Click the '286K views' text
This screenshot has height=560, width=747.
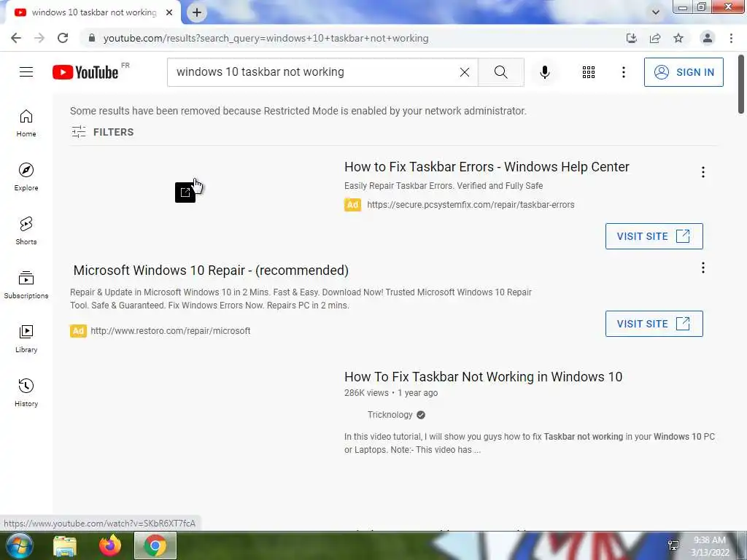(x=366, y=393)
